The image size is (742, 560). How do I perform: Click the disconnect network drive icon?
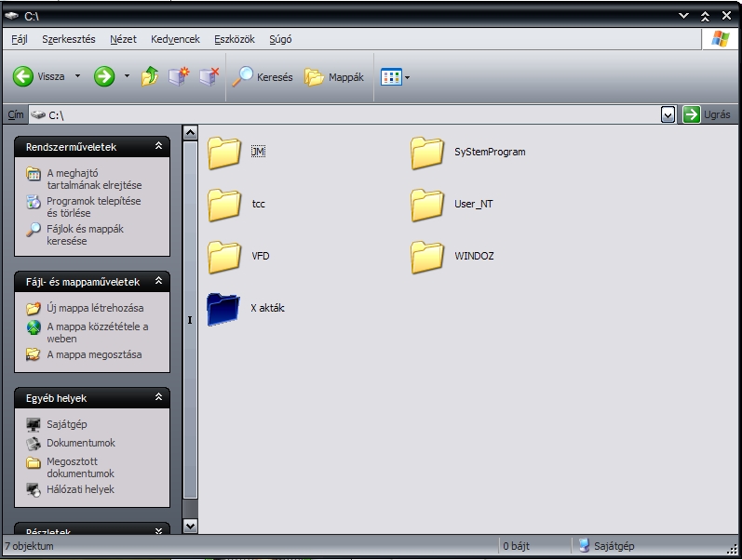209,76
